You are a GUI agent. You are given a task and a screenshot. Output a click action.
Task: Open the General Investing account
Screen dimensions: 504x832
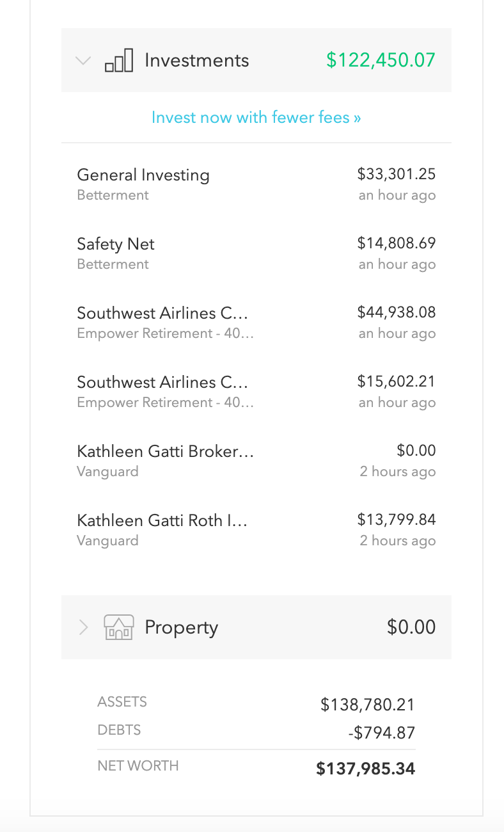tap(143, 175)
